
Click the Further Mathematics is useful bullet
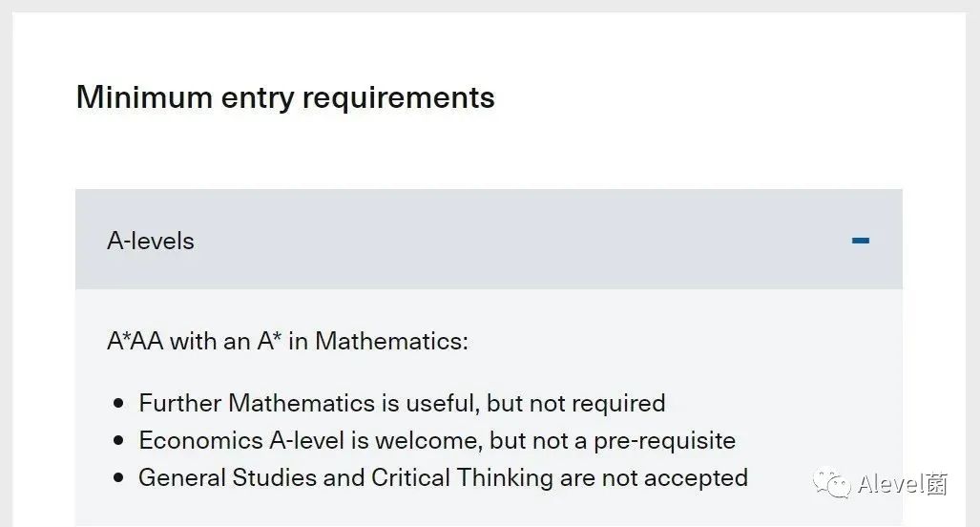coord(402,403)
